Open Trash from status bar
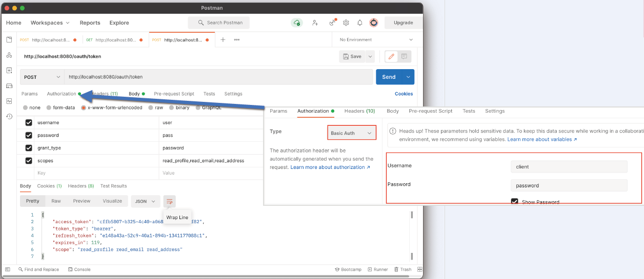This screenshot has width=644, height=279. click(403, 269)
